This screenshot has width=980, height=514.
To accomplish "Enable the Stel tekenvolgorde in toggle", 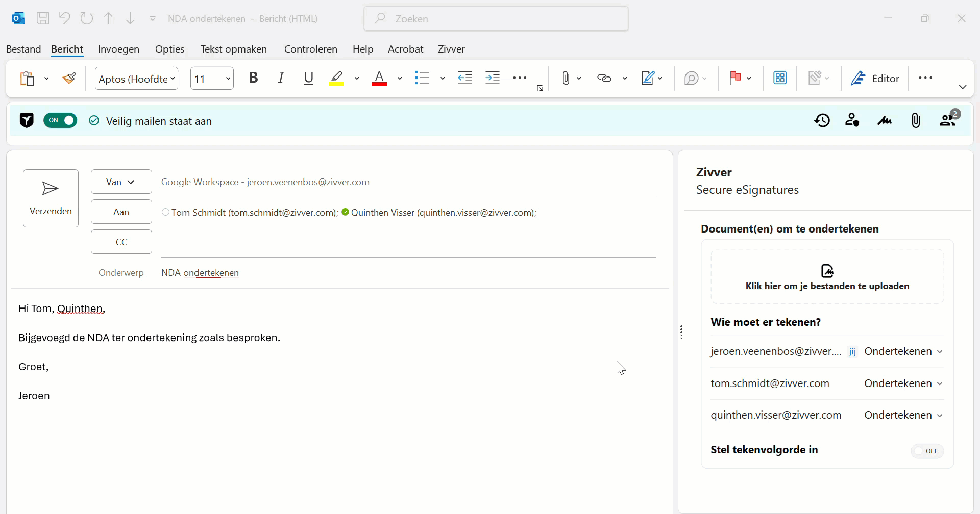I will 927,451.
